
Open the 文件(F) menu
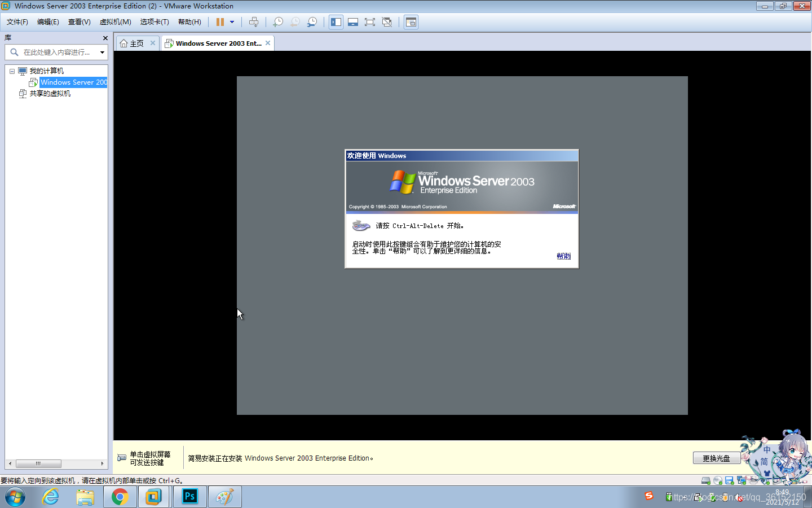pyautogui.click(x=17, y=22)
